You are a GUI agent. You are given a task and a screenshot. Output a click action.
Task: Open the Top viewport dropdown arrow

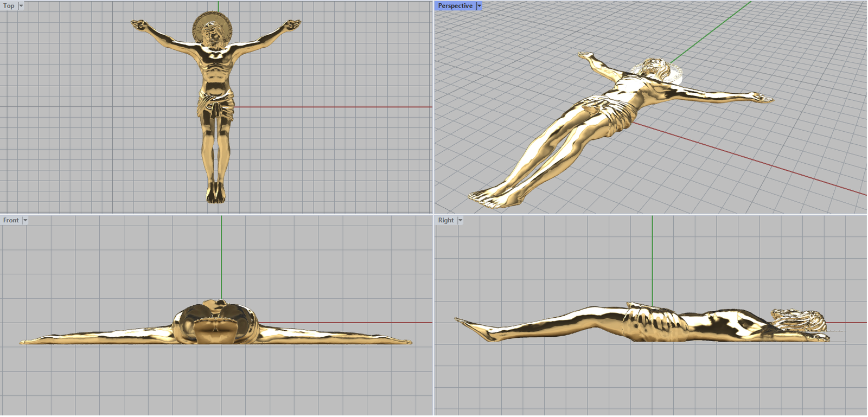click(x=21, y=5)
